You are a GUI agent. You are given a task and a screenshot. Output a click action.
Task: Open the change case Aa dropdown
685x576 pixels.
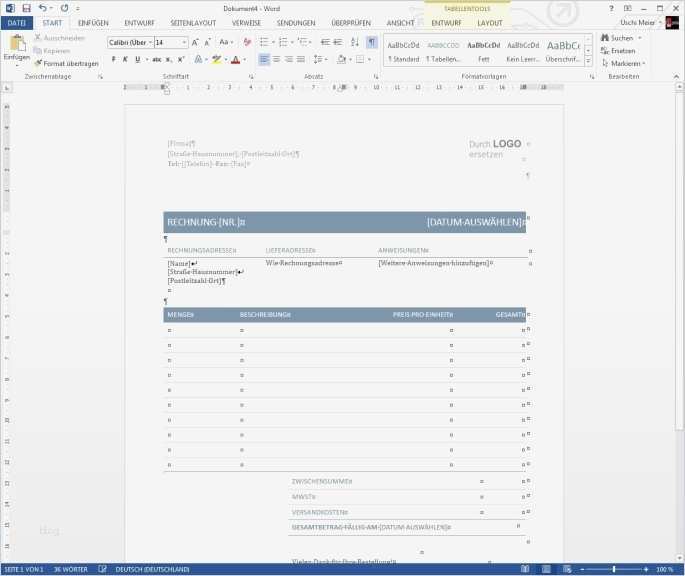coord(226,42)
